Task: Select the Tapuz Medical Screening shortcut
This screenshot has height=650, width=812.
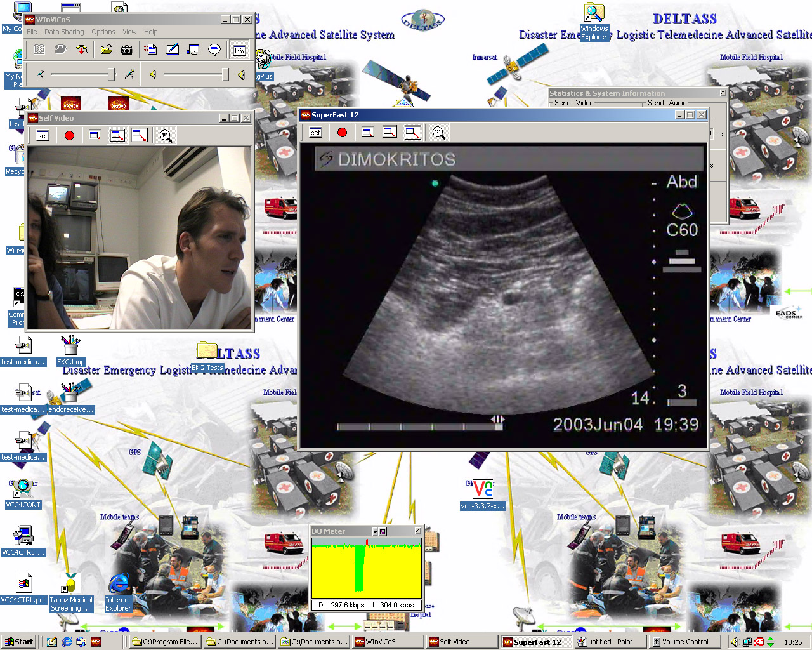Action: tap(71, 593)
